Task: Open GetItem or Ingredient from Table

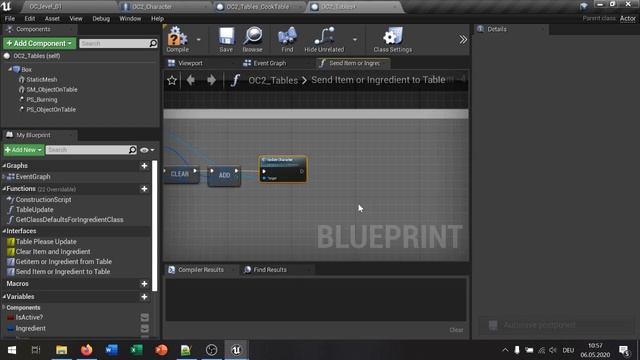Action: 64,262
